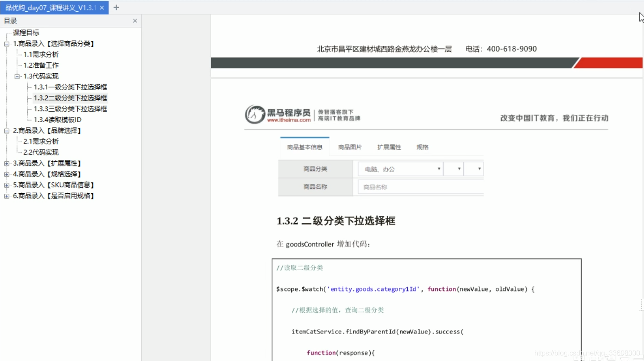Expand the 3.商品录入【扩展属性】 node

click(7, 163)
